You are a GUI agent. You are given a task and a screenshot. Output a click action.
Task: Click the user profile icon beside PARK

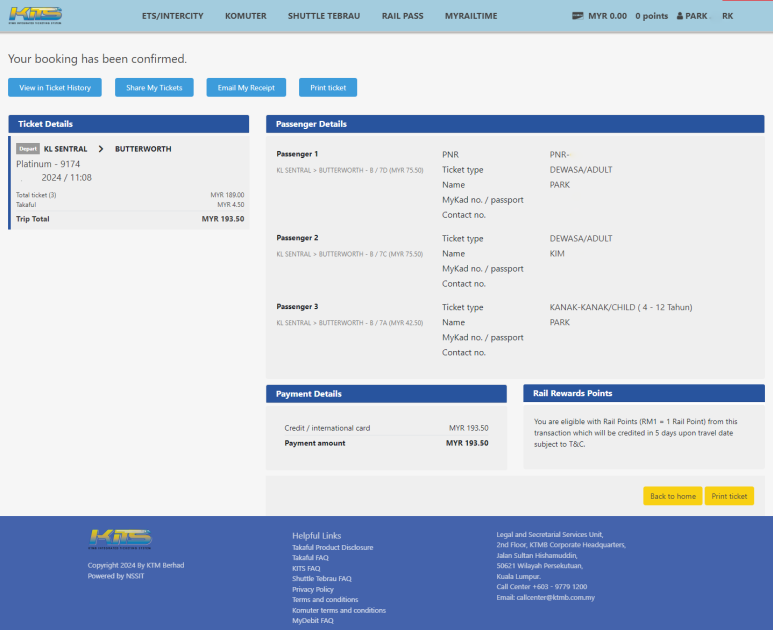[x=680, y=16]
